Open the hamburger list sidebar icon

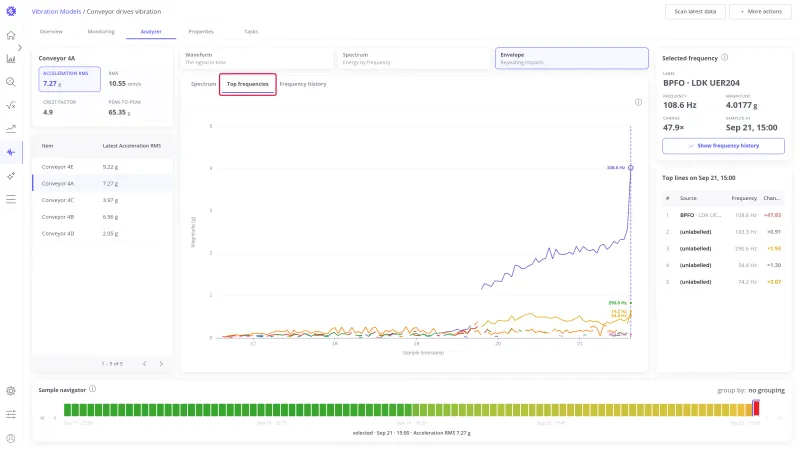pos(11,199)
